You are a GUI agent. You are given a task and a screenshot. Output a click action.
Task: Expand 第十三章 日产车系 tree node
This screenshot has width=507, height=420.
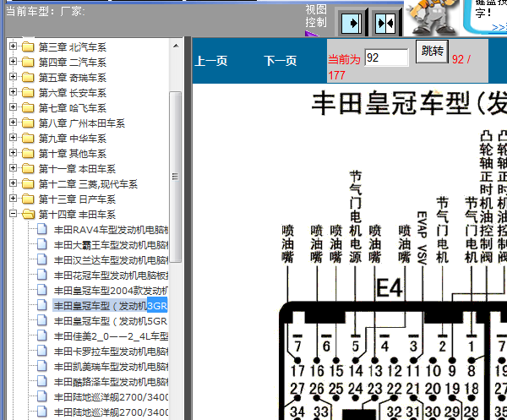13,198
